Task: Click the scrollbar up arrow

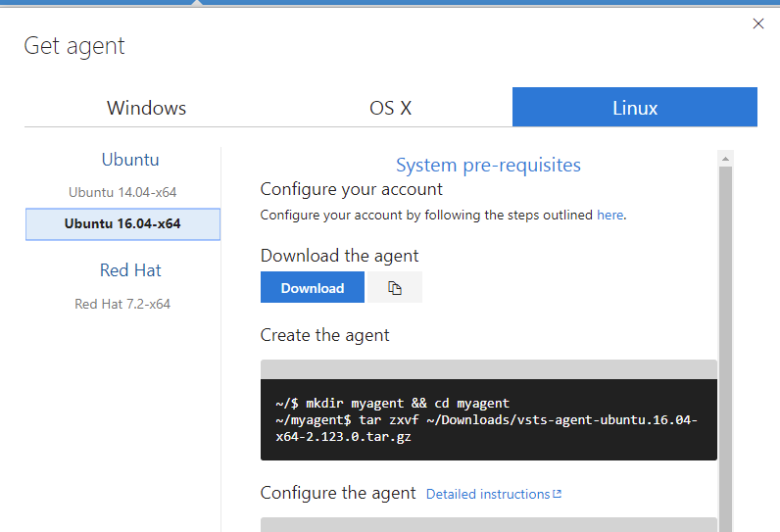Action: (x=725, y=158)
